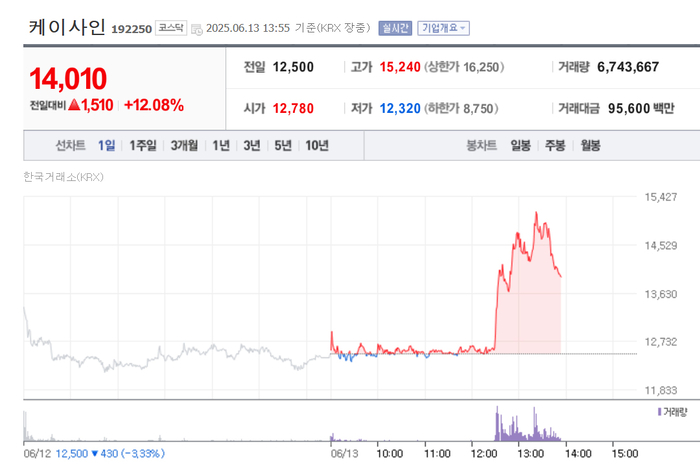Click the 코스닥 market badge
The width and height of the screenshot is (700, 471).
pos(171,28)
